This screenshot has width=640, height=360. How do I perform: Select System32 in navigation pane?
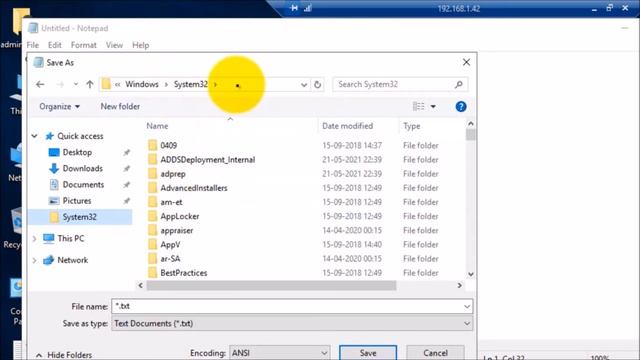tap(80, 217)
